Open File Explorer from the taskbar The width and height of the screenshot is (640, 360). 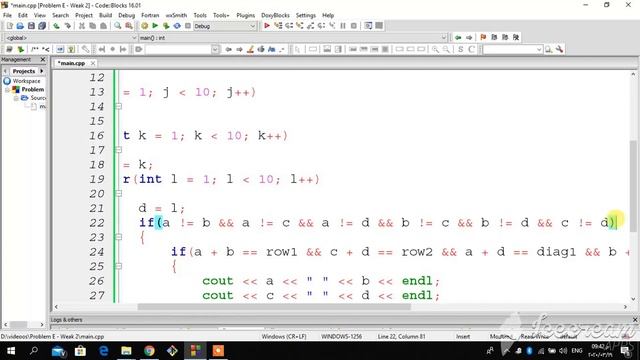[x=126, y=351]
